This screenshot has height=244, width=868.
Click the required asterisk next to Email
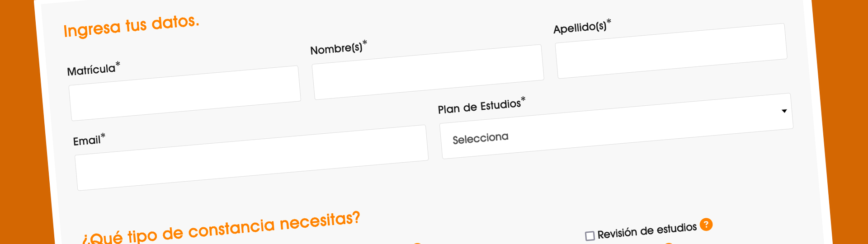coord(103,135)
